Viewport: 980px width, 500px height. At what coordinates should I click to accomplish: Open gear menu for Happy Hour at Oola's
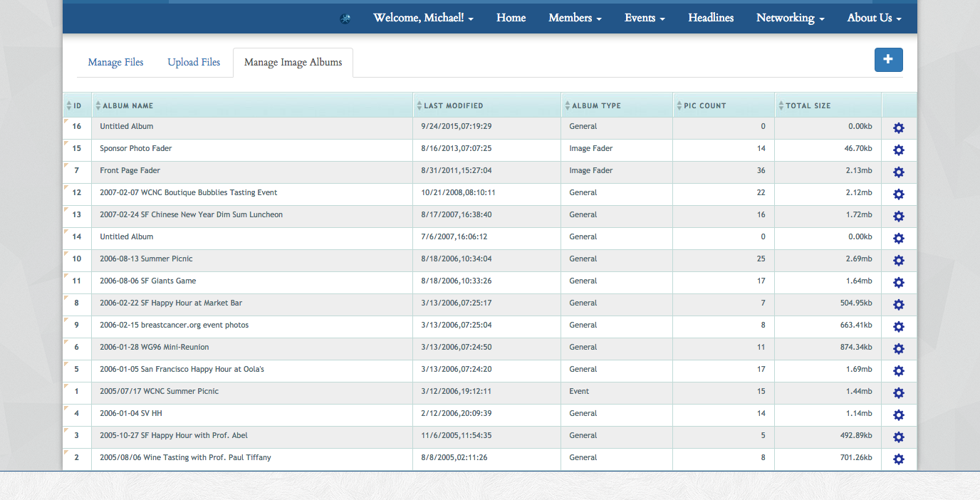pos(899,371)
